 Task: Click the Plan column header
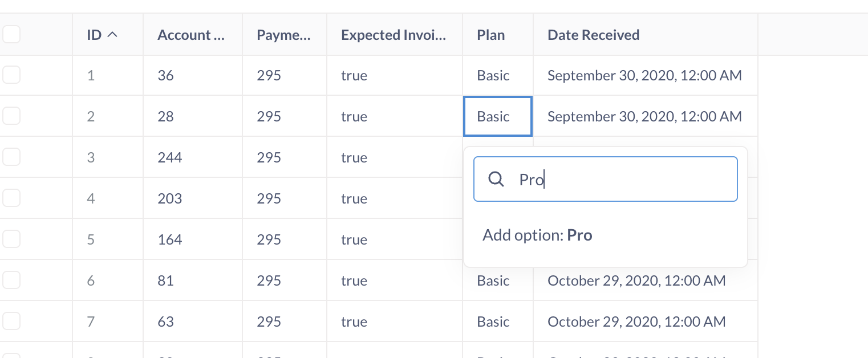(490, 34)
